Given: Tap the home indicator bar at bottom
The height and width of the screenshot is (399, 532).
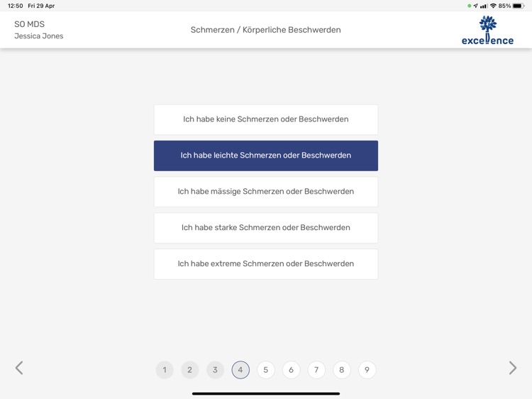Looking at the screenshot, I should click(x=266, y=394).
